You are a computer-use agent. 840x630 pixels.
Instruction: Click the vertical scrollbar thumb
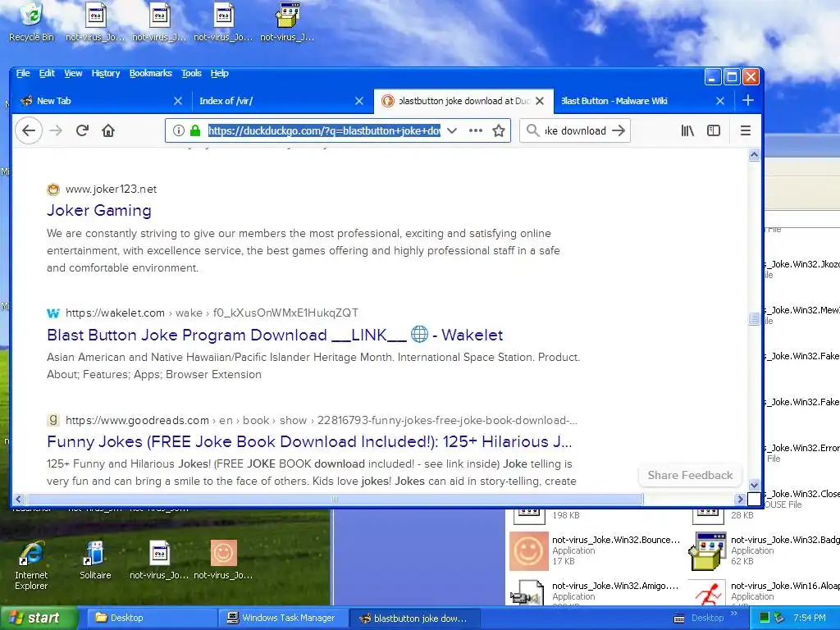click(755, 319)
